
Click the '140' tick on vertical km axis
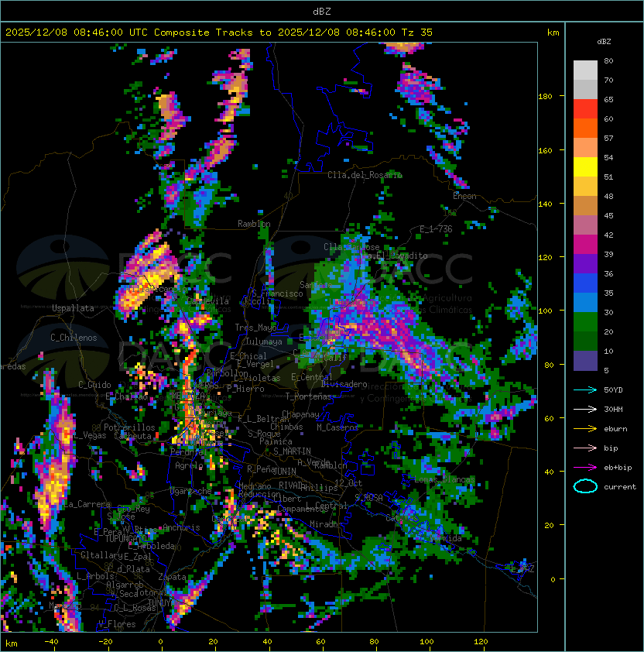tap(545, 204)
